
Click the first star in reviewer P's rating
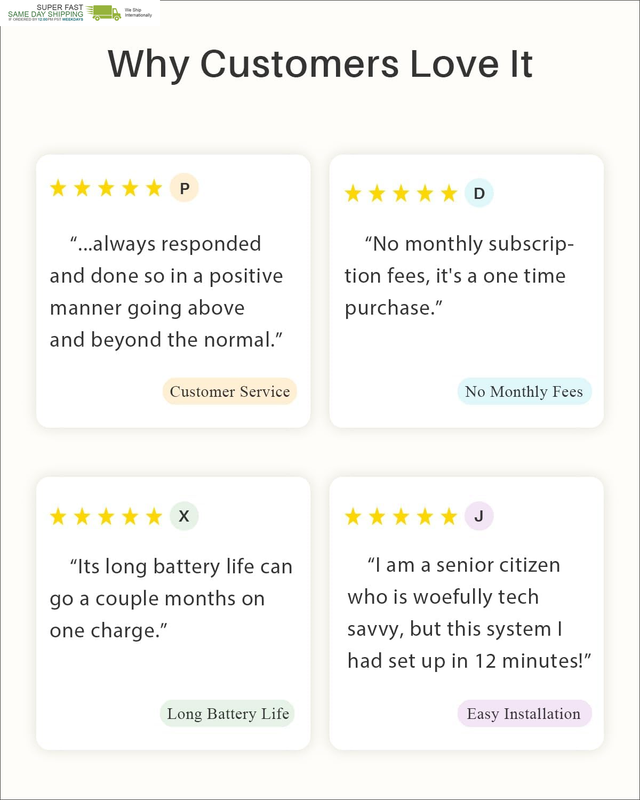pyautogui.click(x=58, y=188)
